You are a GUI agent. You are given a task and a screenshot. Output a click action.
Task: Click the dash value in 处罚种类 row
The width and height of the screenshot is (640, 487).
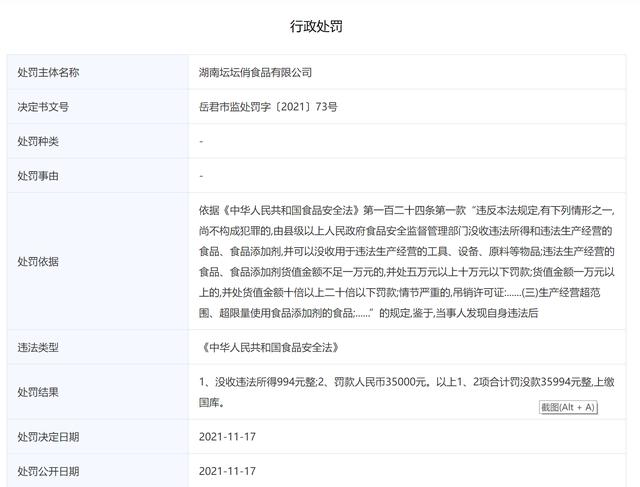(201, 142)
